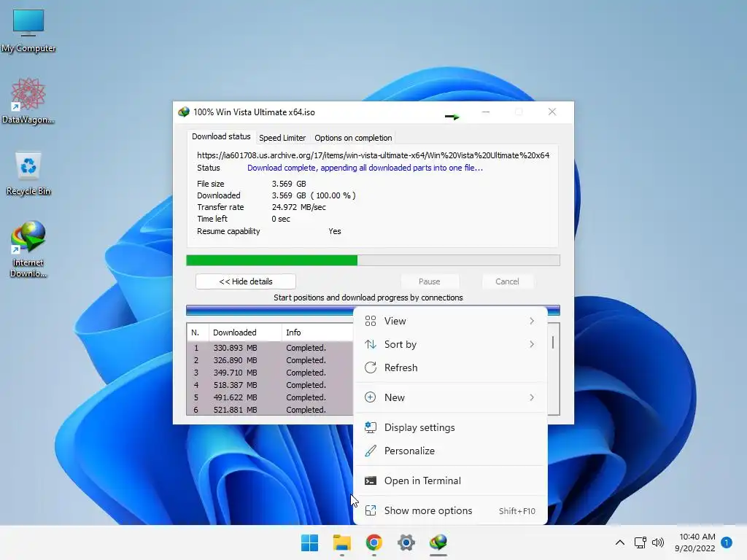
Task: Select Show more options
Action: click(x=450, y=510)
